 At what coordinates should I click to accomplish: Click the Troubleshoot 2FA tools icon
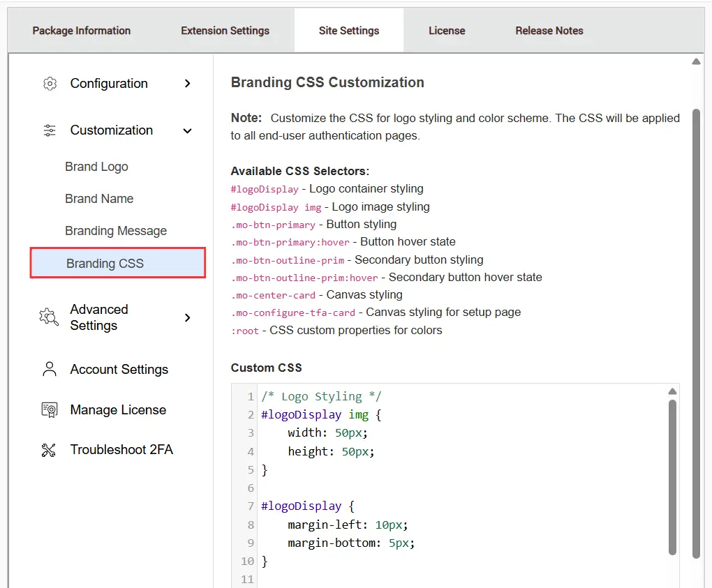click(49, 450)
